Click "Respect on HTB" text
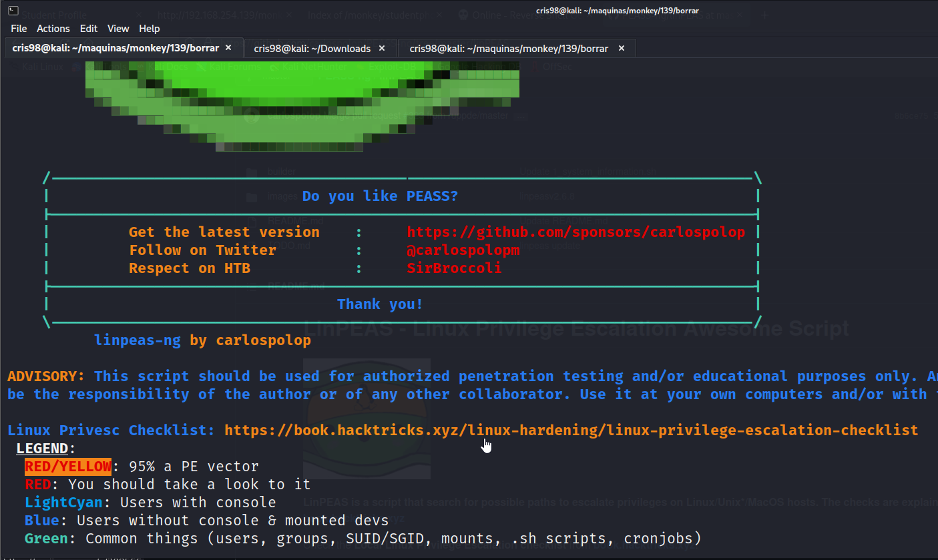 coord(190,268)
